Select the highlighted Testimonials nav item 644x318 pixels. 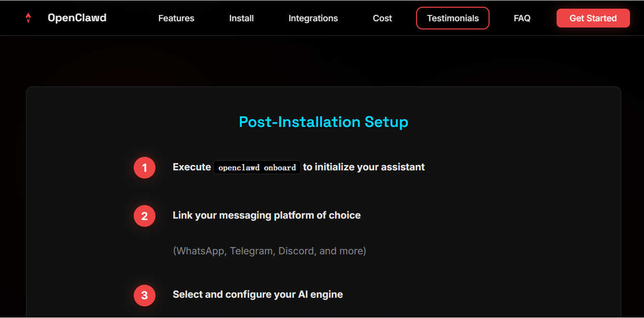(452, 18)
